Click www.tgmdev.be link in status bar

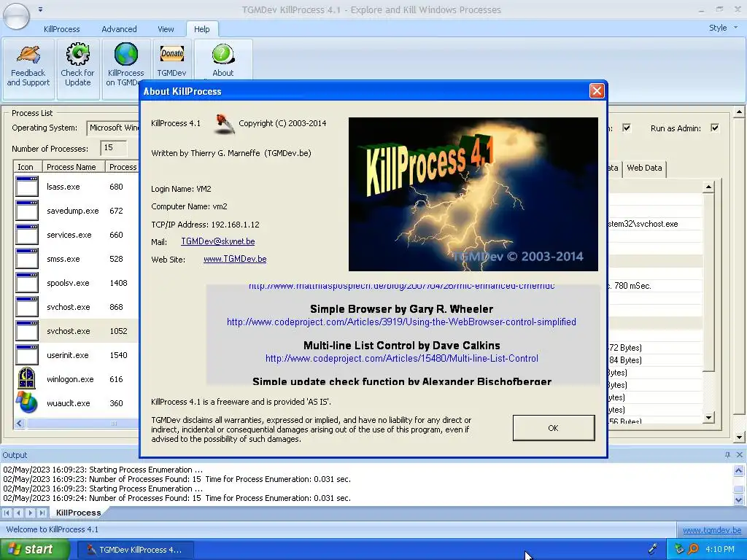(x=712, y=530)
